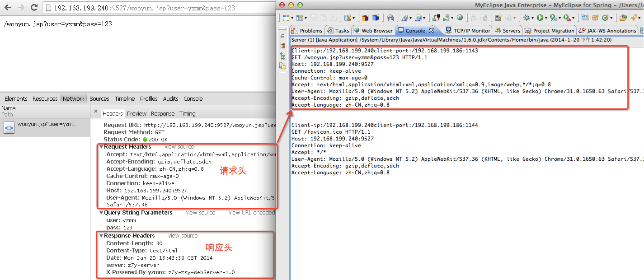Click view source next to Request Headers
This screenshot has width=644, height=280.
tap(179, 147)
